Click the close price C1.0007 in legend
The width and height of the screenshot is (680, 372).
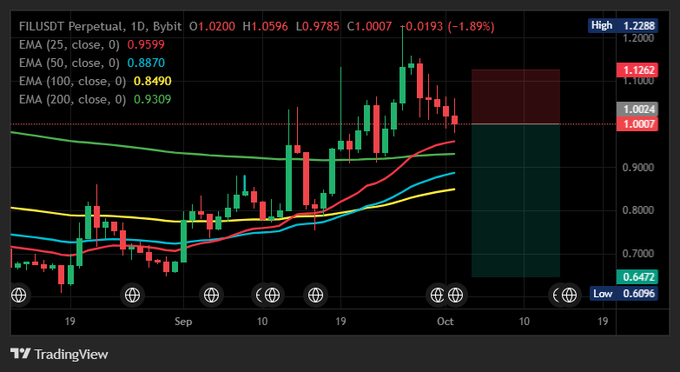[369, 26]
